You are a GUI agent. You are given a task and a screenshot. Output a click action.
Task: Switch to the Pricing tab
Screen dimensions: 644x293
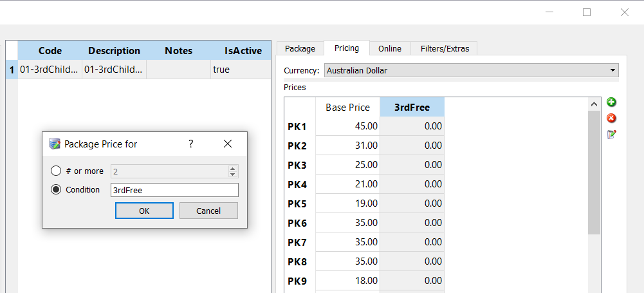point(347,48)
